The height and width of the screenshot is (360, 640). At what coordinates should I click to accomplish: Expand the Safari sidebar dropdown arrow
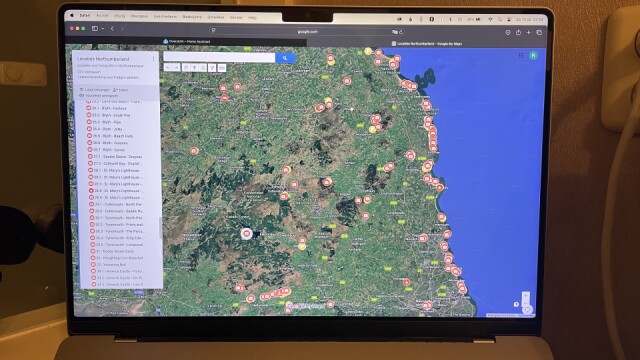[x=102, y=29]
